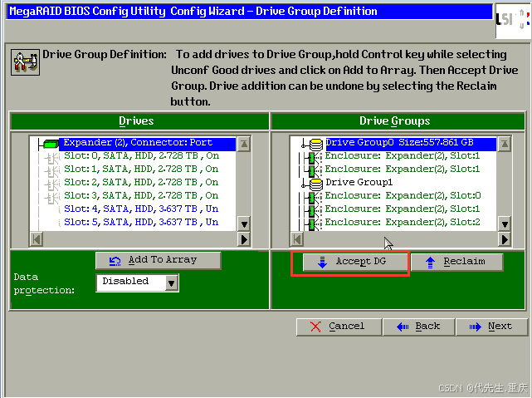
Task: Click drive icon next to Enclosure Slot:2
Action: pyautogui.click(x=313, y=224)
